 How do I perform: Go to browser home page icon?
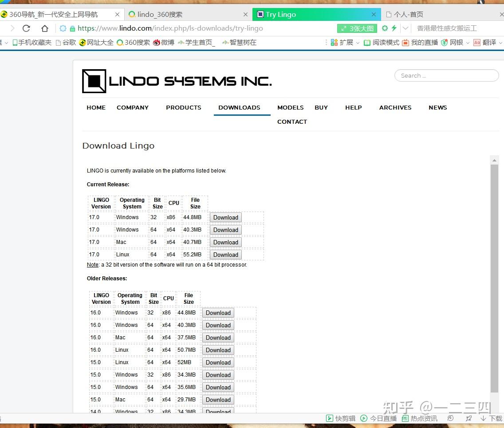(x=45, y=28)
